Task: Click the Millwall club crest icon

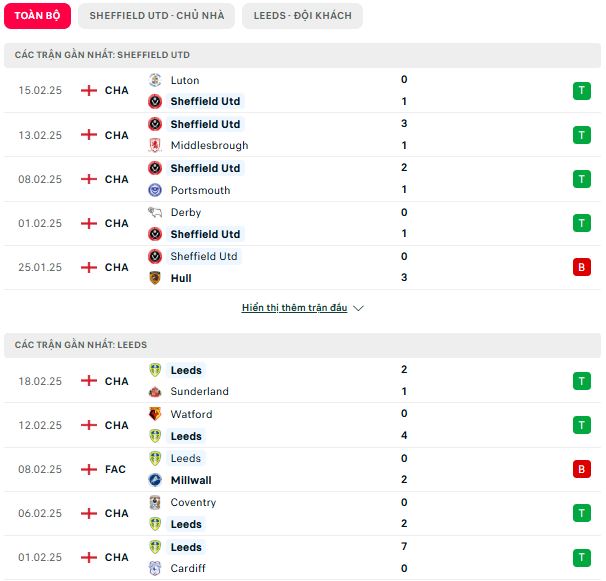Action: pos(155,480)
